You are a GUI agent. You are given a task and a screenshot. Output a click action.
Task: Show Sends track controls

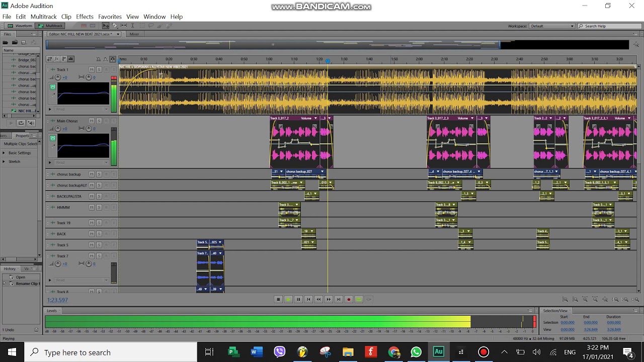tap(63, 59)
